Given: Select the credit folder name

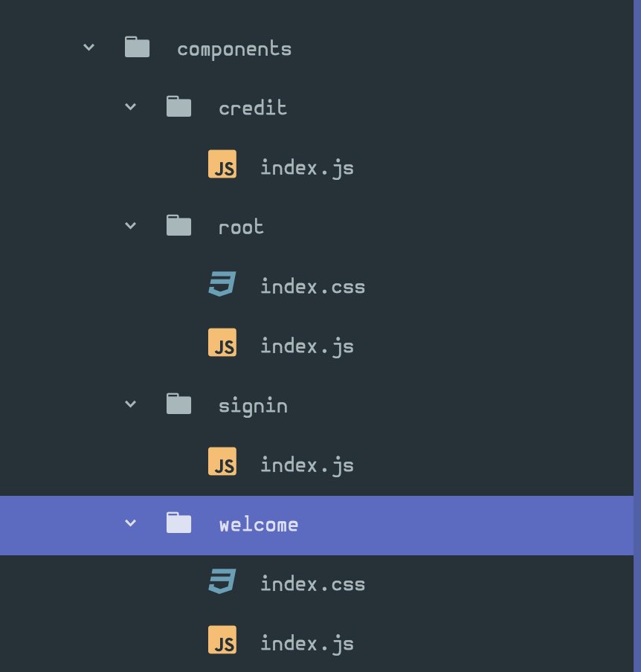Looking at the screenshot, I should (253, 108).
